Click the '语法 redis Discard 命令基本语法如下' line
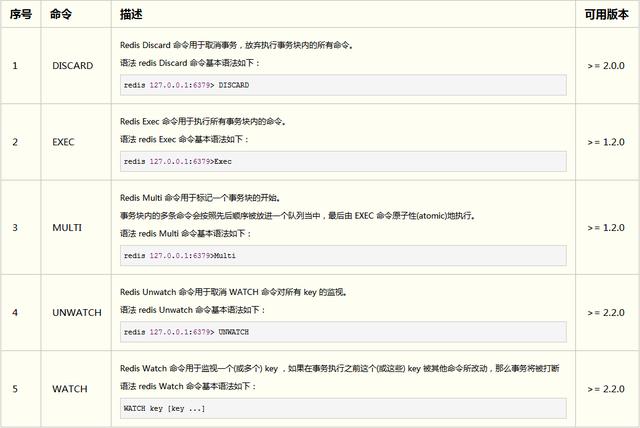640x428 pixels. (189, 63)
